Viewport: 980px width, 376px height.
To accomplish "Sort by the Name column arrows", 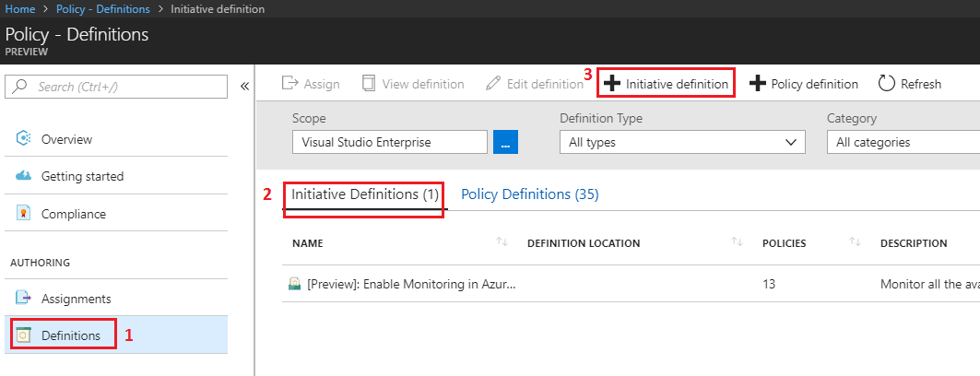I will 502,241.
